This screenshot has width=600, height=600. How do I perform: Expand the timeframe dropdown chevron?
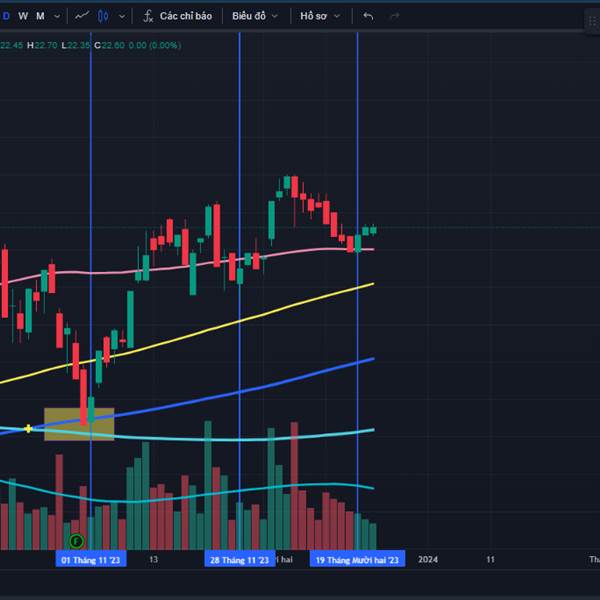pyautogui.click(x=57, y=16)
